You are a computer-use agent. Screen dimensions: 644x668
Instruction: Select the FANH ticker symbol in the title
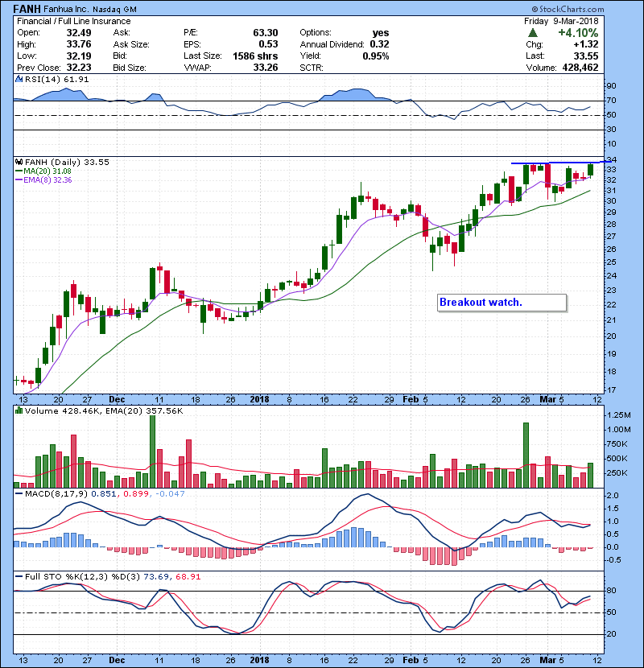point(27,9)
